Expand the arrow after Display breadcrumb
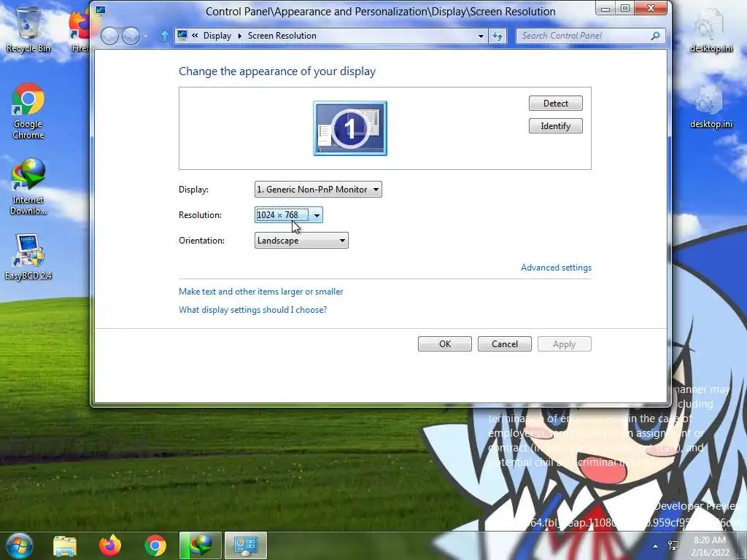The height and width of the screenshot is (560, 747). 239,36
